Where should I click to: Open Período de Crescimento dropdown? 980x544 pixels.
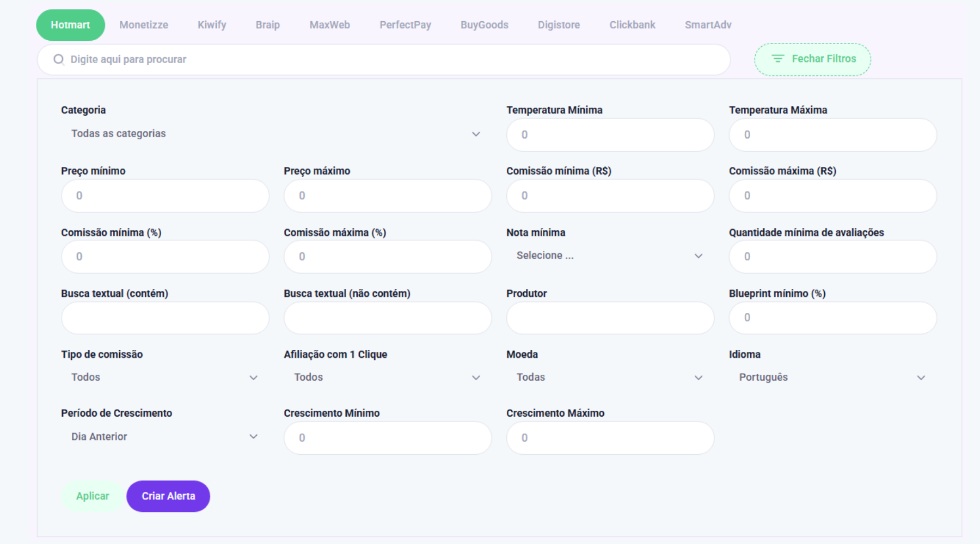click(x=164, y=437)
